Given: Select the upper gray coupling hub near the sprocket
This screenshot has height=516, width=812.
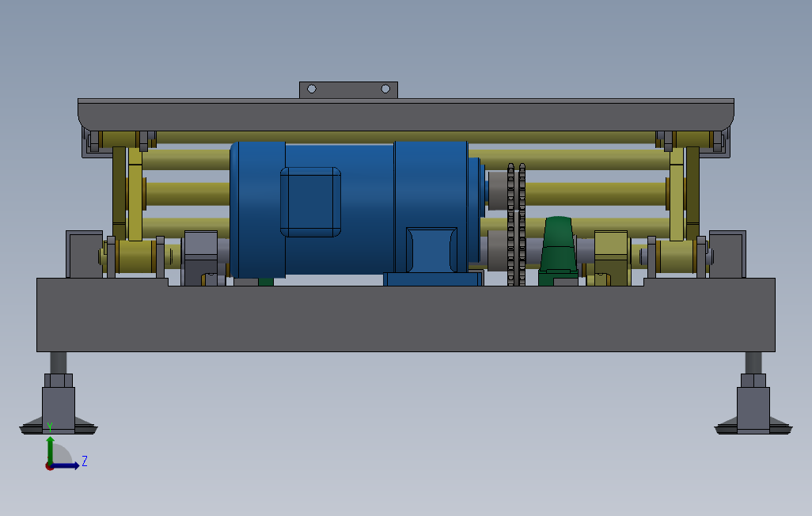Looking at the screenshot, I should tap(498, 190).
